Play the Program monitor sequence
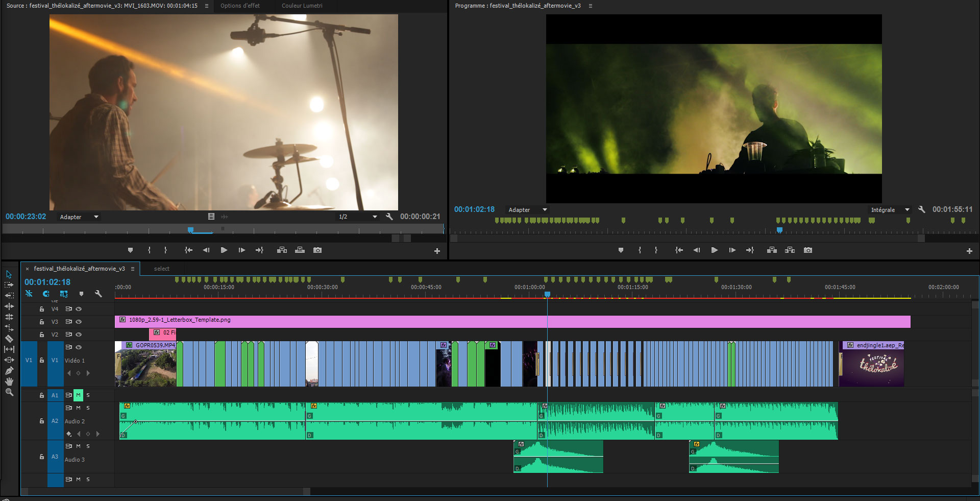Image resolution: width=980 pixels, height=501 pixels. point(714,250)
